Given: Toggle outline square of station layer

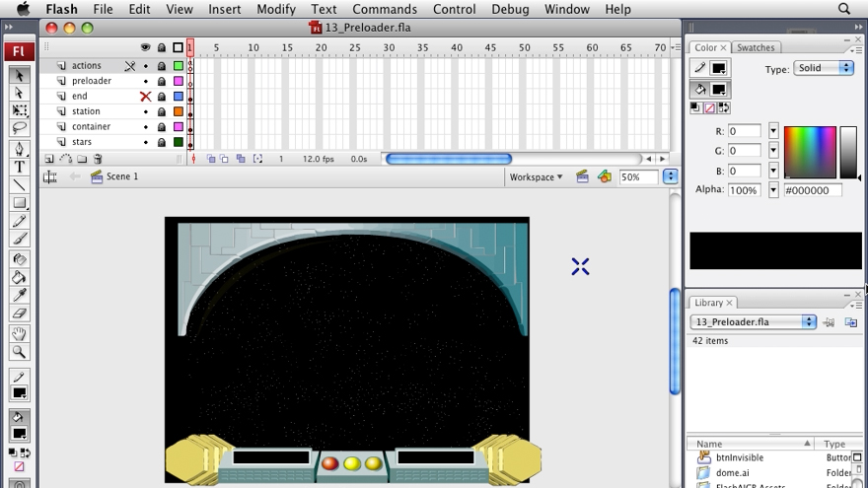Looking at the screenshot, I should (x=179, y=111).
